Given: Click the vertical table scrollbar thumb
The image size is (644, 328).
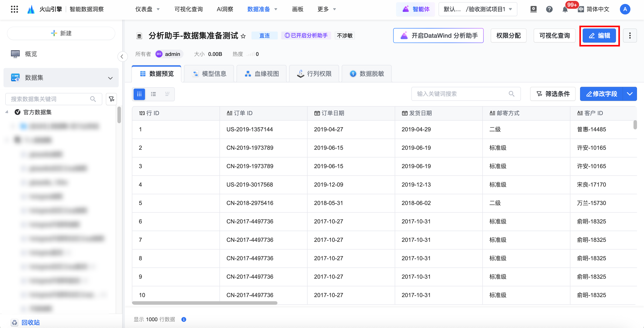Looking at the screenshot, I should click(x=635, y=125).
